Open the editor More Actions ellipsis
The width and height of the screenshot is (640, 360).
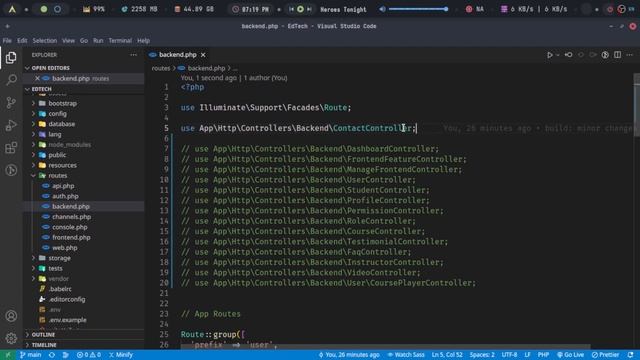tap(630, 55)
